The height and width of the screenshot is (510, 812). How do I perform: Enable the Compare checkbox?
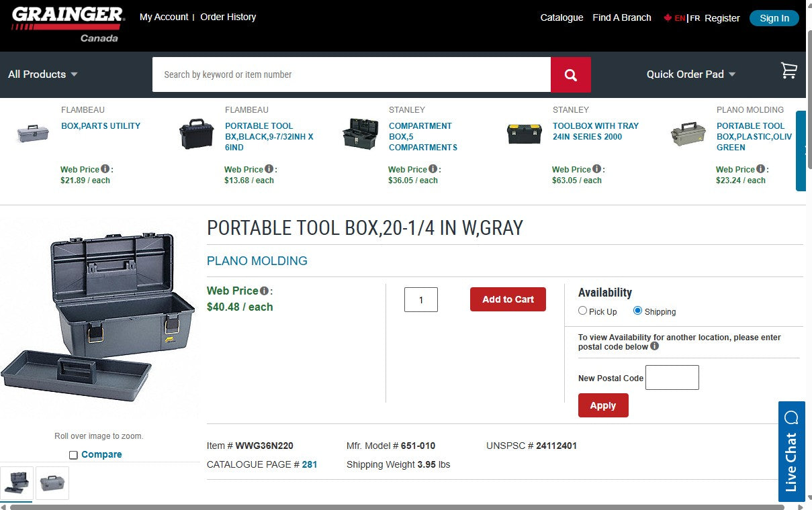[73, 454]
